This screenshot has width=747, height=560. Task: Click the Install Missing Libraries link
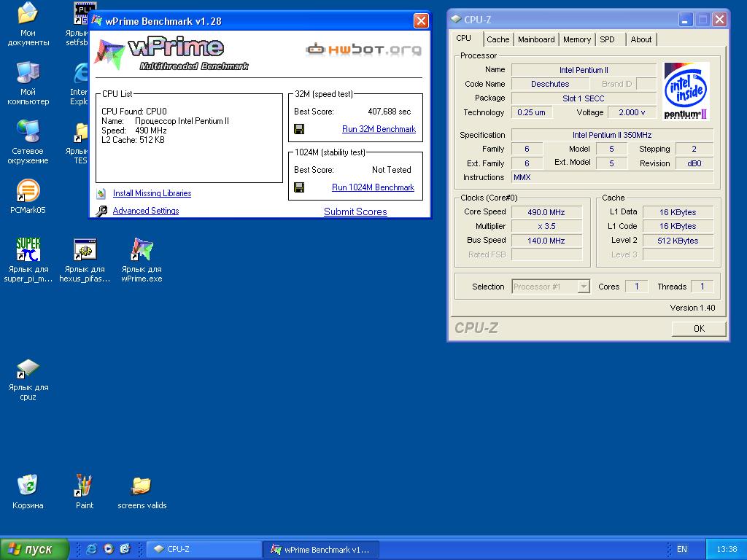(152, 193)
